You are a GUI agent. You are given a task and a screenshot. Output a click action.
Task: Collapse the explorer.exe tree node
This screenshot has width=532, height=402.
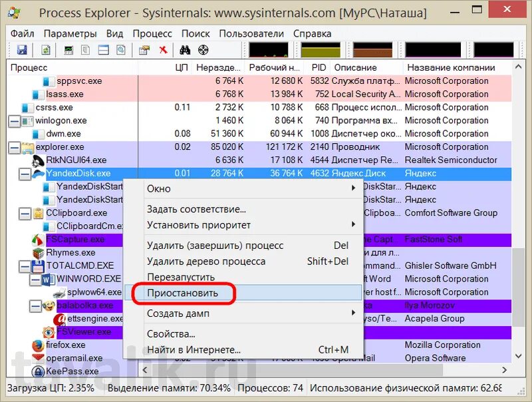[x=15, y=148]
